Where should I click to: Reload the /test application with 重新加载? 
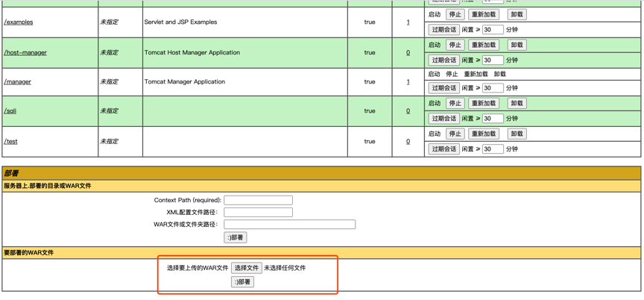tap(484, 134)
